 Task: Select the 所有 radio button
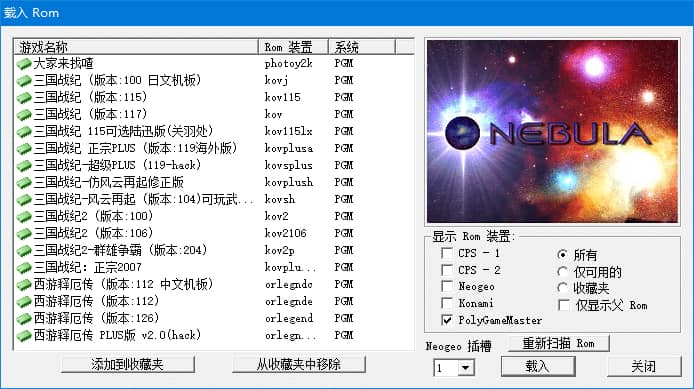click(x=563, y=254)
